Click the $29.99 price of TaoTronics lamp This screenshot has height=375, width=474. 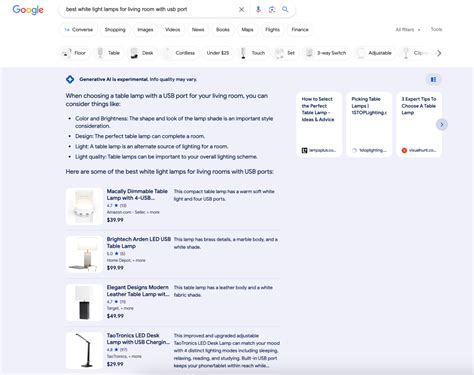pyautogui.click(x=115, y=364)
